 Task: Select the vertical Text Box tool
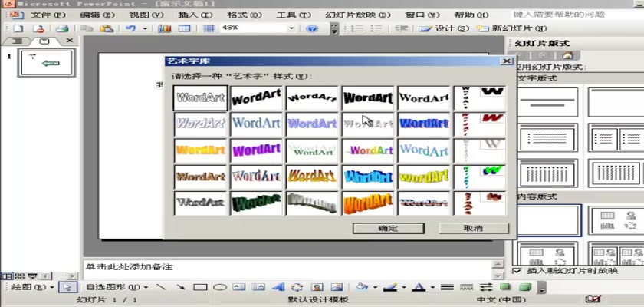(258, 287)
